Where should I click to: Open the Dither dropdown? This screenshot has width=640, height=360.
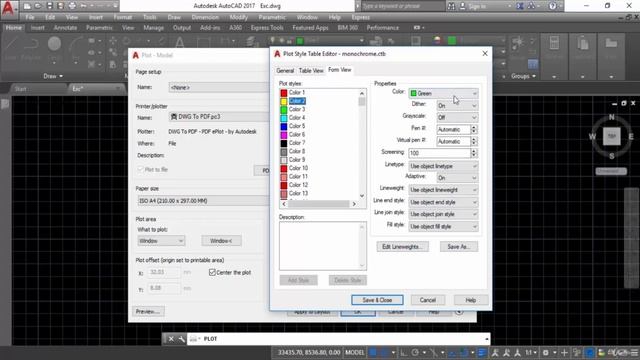[457, 106]
